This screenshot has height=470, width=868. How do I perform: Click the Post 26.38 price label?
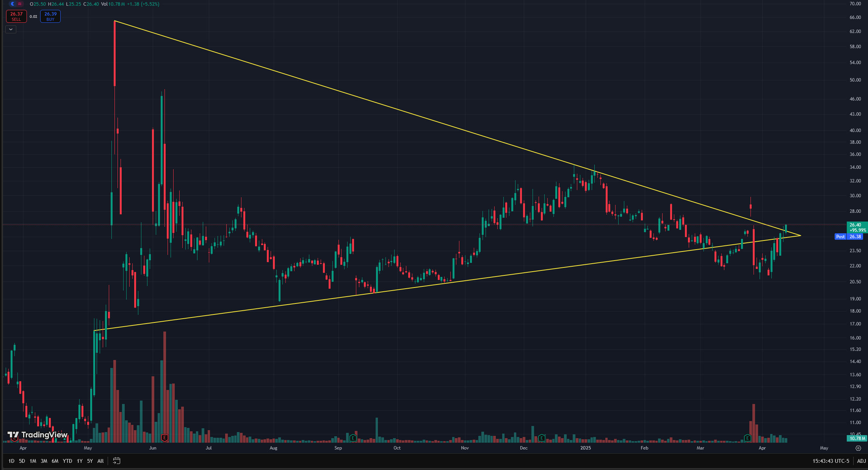849,236
